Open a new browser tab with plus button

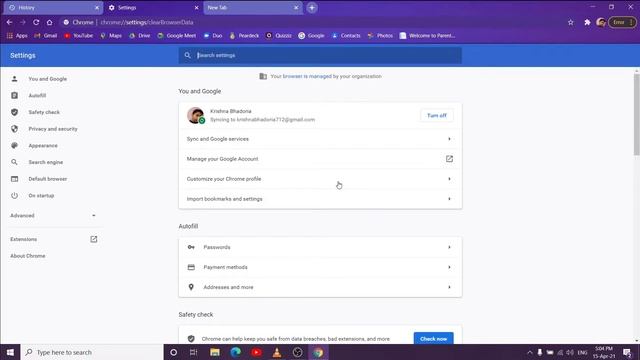312,8
